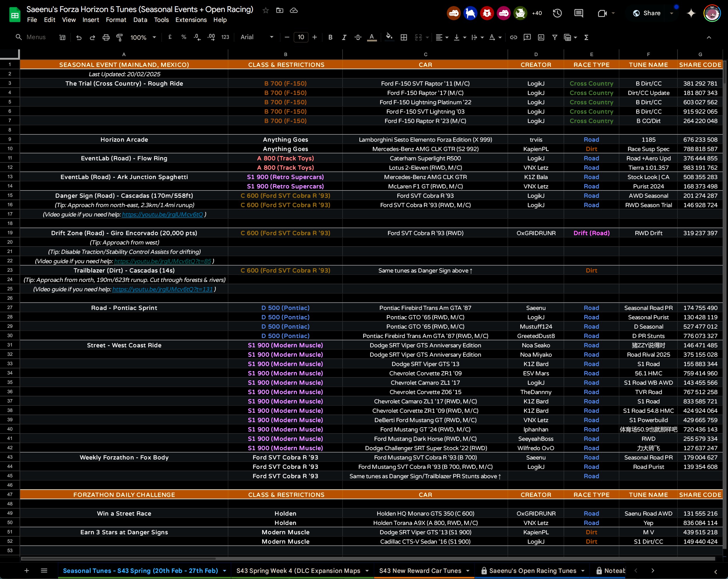The image size is (728, 579).
Task: Click the print icon
Action: pyautogui.click(x=106, y=37)
